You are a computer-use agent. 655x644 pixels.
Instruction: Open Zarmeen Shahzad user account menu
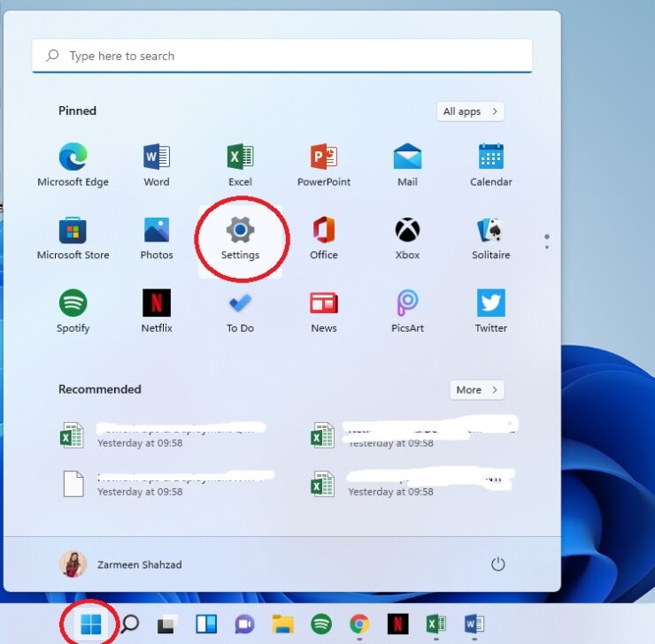(x=121, y=564)
